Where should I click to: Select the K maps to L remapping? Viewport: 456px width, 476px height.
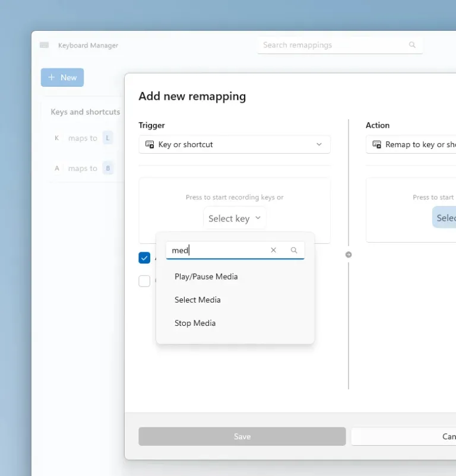tap(83, 138)
